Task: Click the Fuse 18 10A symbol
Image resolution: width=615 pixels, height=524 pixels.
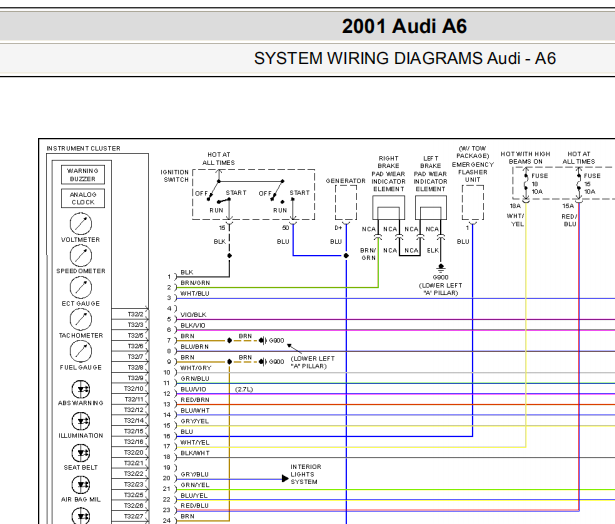Action: coord(526,184)
